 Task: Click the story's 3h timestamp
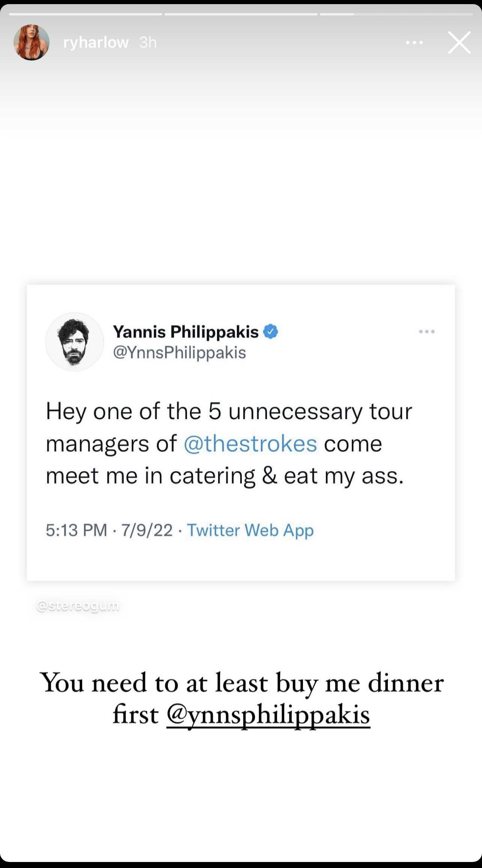click(x=148, y=42)
